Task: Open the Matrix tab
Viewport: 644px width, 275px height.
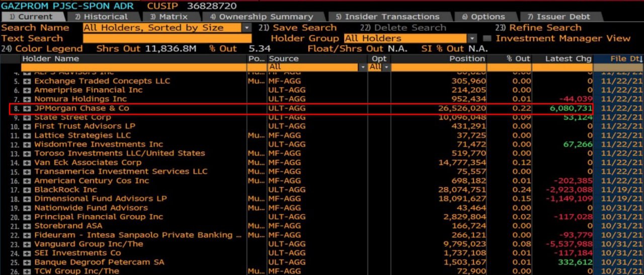Action: pos(170,17)
